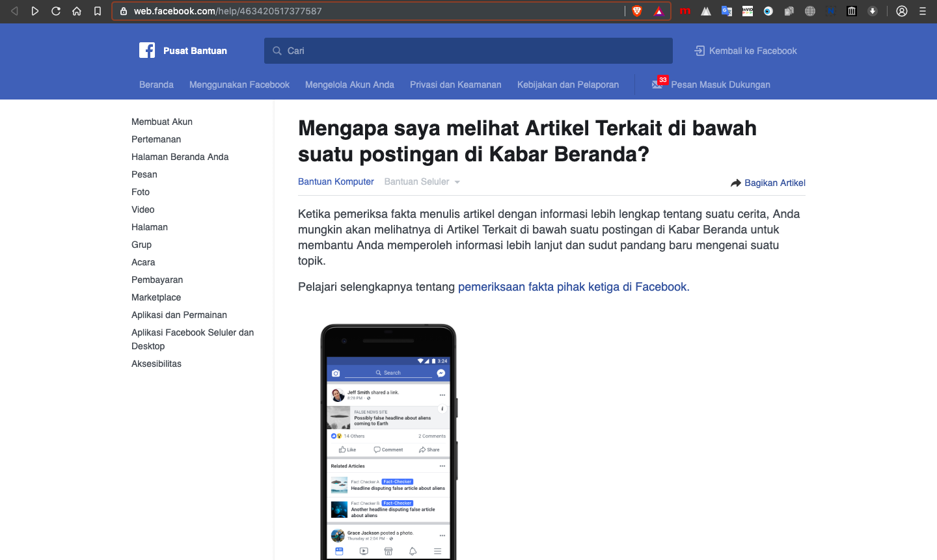This screenshot has width=937, height=560.
Task: Click the pemeriksaan fakta pihak ketiga link
Action: (x=573, y=286)
